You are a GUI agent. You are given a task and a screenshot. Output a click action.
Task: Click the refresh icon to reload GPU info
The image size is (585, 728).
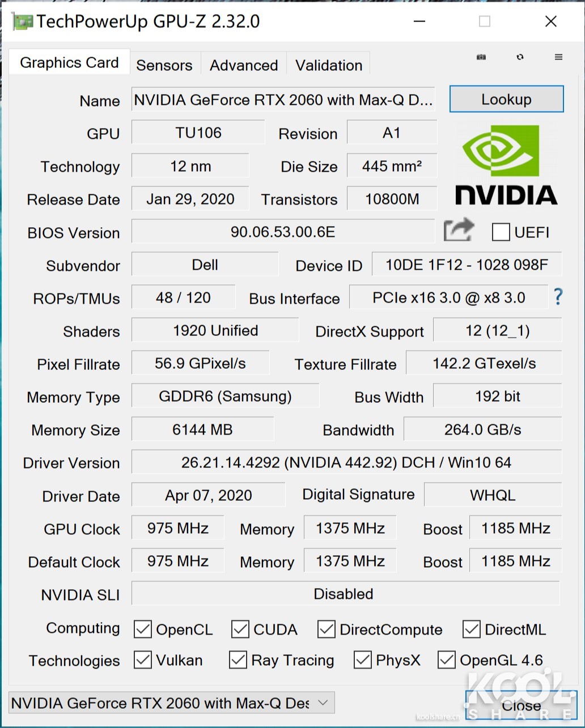coord(519,57)
